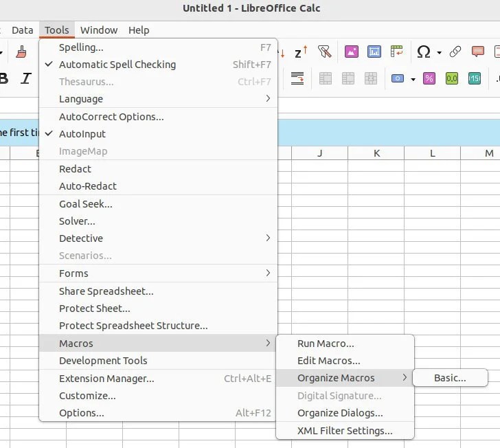Open the special character dropdown arrow
Viewport: 500px width, 448px height.
tap(439, 52)
